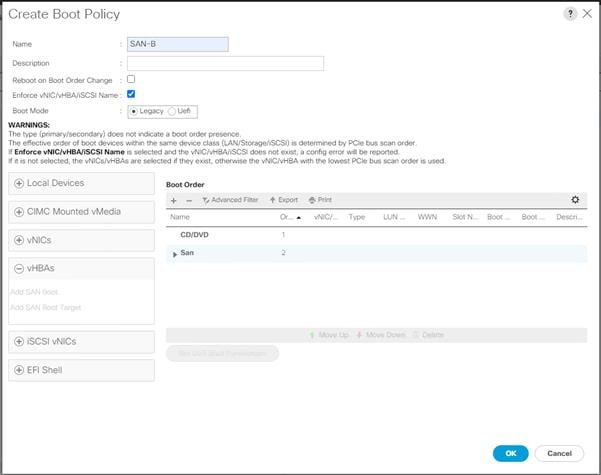The width and height of the screenshot is (601, 475).
Task: Collapse the vHBAs section
Action: coord(81,268)
